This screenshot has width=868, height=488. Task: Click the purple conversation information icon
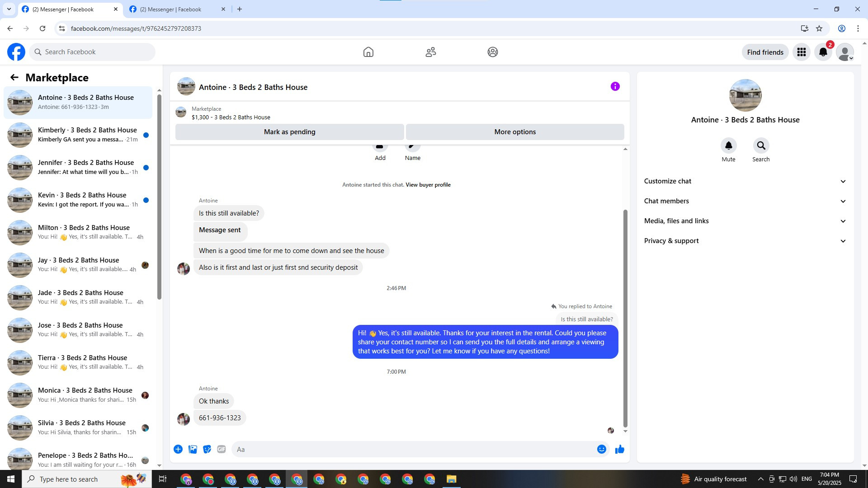point(615,86)
